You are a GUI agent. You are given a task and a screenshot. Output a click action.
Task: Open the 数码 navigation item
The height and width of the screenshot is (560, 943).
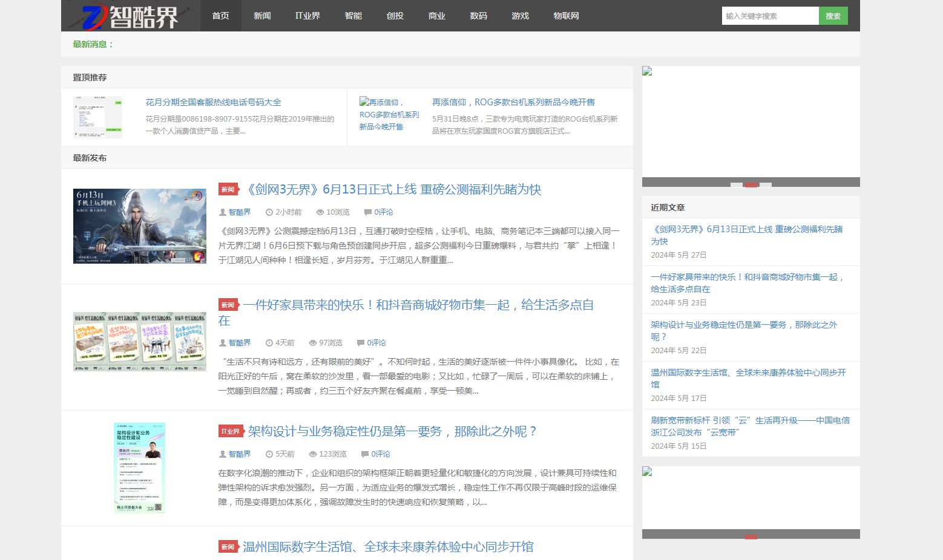click(x=479, y=16)
